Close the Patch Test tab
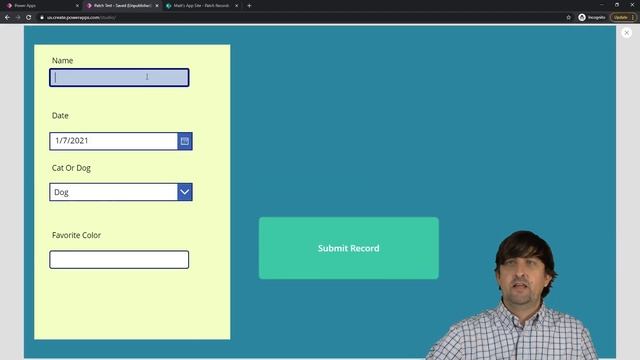Viewport: 640px width, 360px height. (157, 6)
